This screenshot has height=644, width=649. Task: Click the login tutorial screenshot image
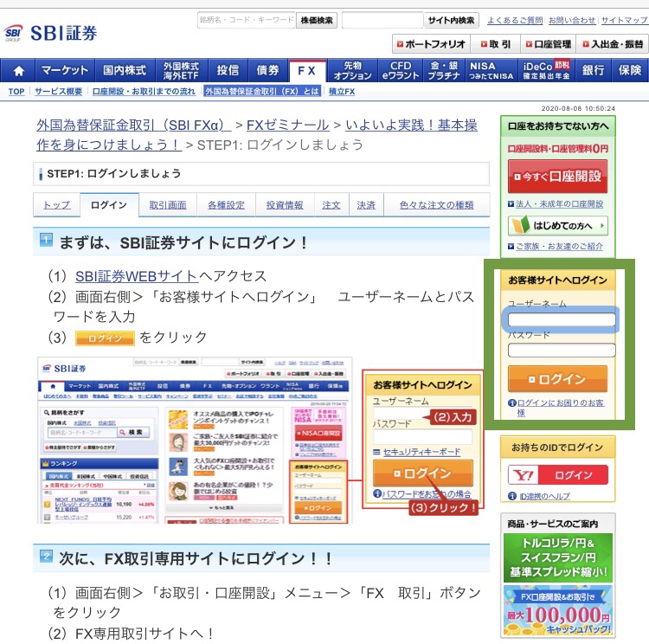coord(260,441)
